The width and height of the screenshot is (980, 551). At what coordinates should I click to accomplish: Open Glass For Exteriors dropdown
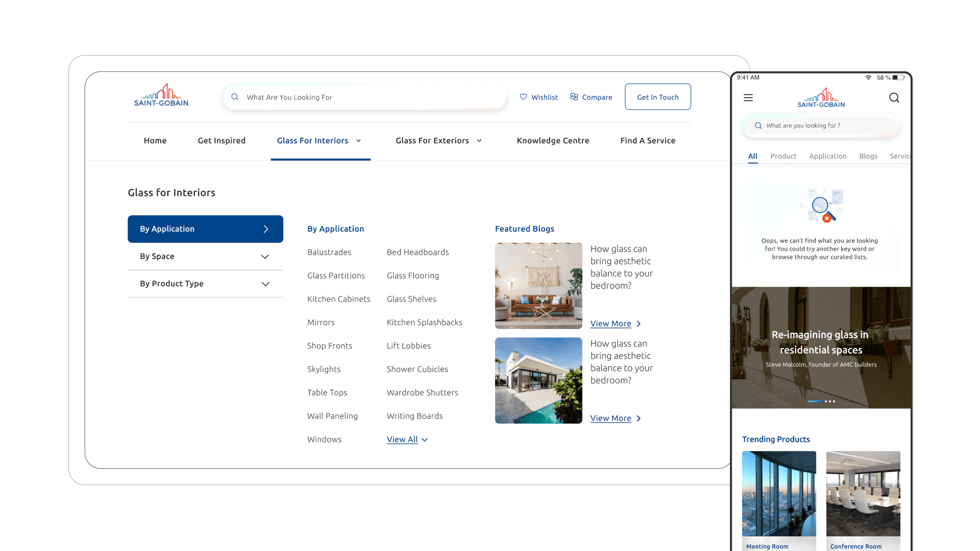click(438, 141)
